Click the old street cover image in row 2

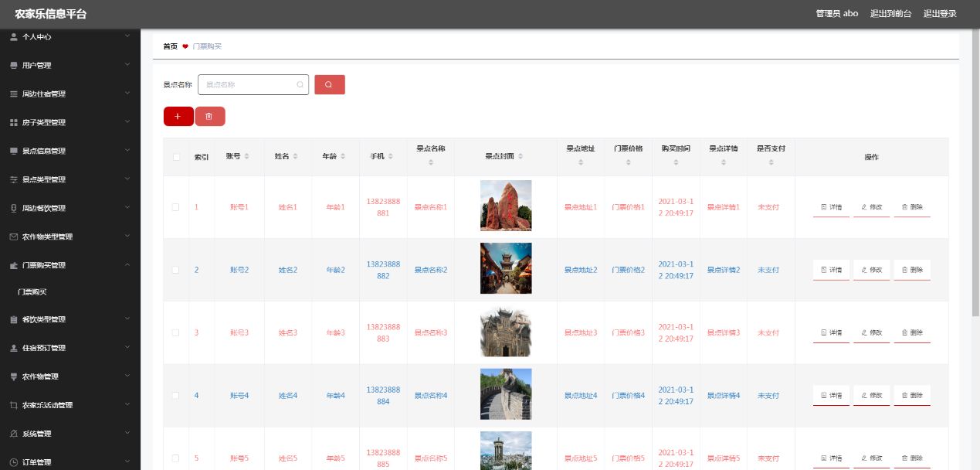click(x=506, y=268)
